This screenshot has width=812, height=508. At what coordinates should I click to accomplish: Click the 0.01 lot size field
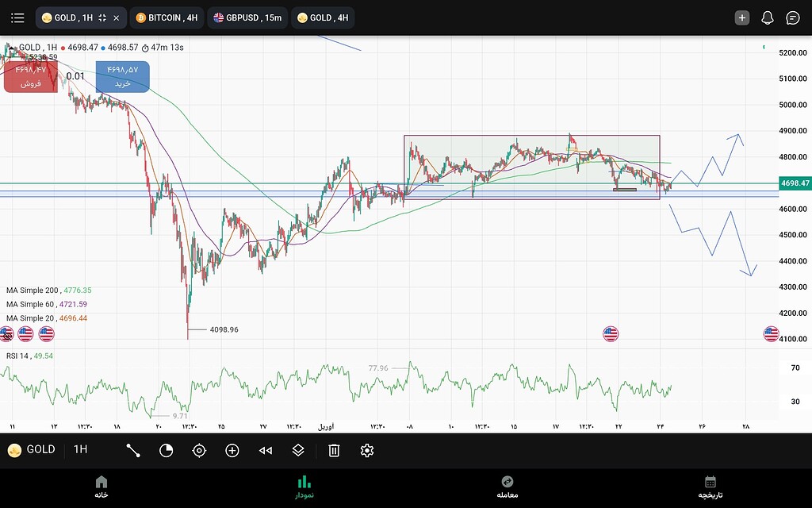(x=76, y=76)
